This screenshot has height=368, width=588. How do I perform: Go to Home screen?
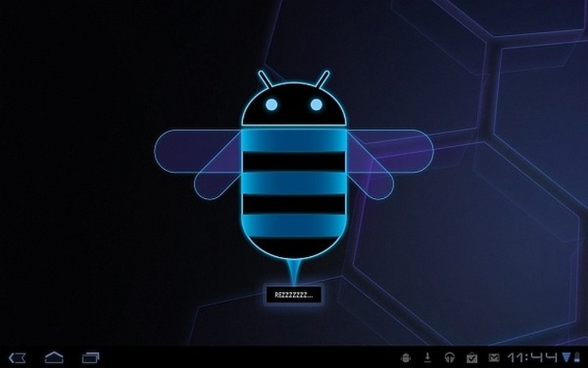pos(54,357)
